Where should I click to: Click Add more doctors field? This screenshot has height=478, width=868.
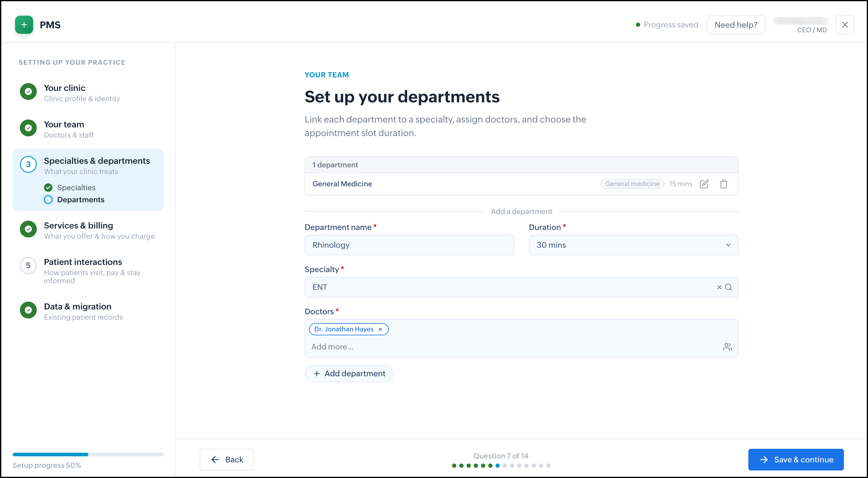[x=512, y=347]
